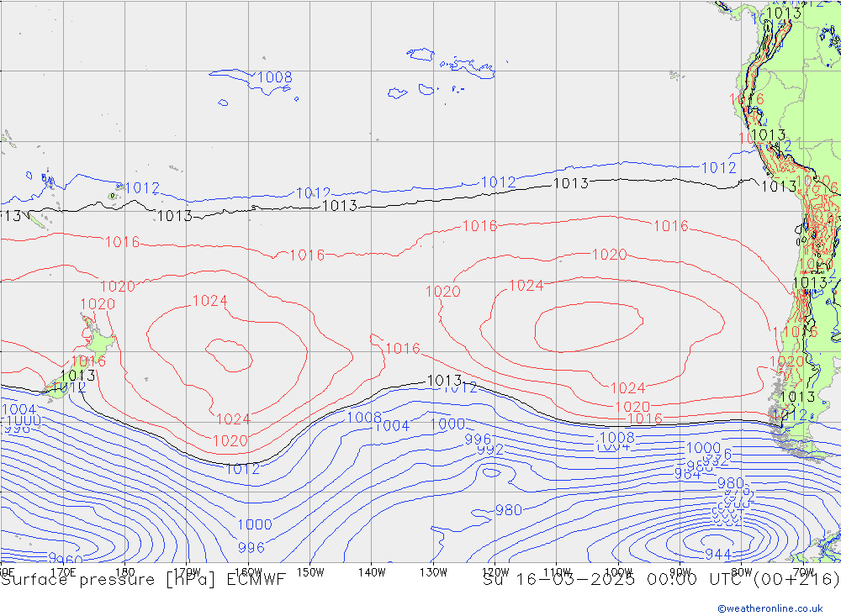This screenshot has height=616, width=841.
Task: Click the blue "1008" label beside the northern island contour
Action: tap(275, 77)
